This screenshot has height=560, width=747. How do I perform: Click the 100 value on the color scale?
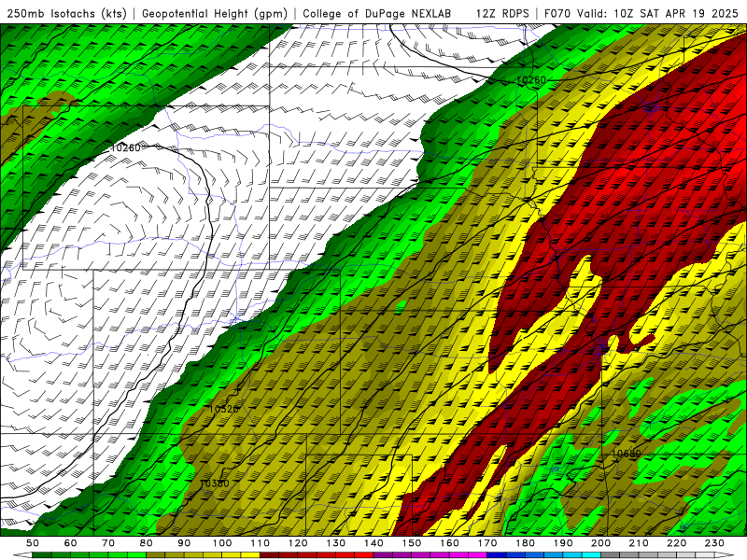[222, 543]
